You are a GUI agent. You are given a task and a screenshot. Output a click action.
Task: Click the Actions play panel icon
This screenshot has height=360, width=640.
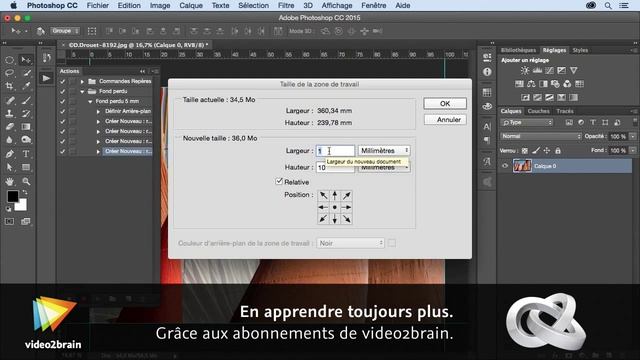(x=47, y=78)
